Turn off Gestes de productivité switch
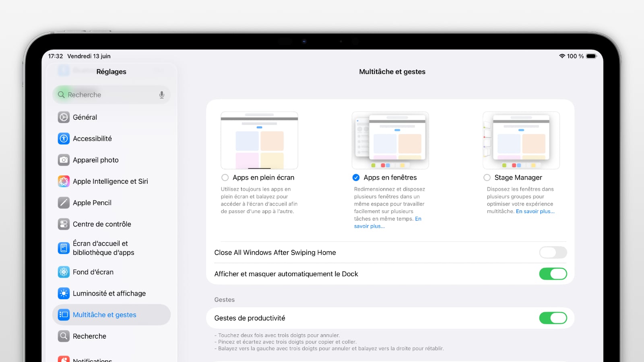644x362 pixels. point(553,318)
